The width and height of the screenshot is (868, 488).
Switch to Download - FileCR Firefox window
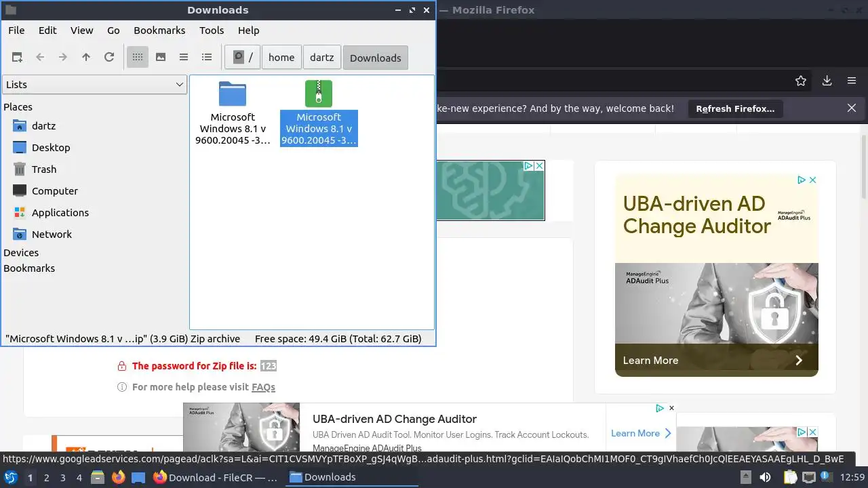[216, 478]
